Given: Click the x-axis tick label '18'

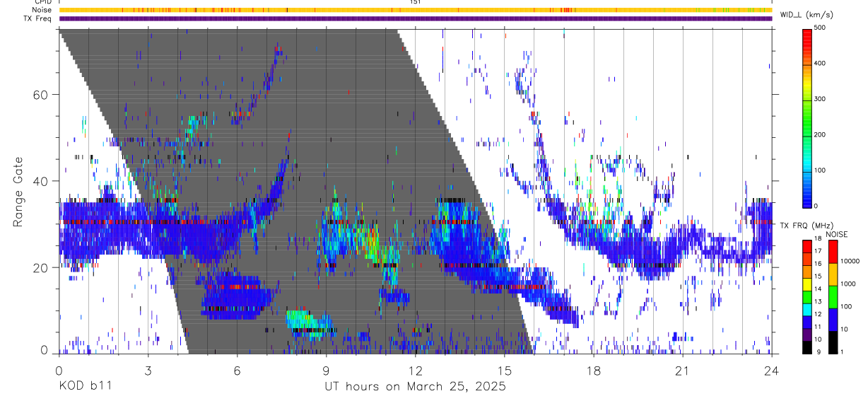Looking at the screenshot, I should pos(594,370).
